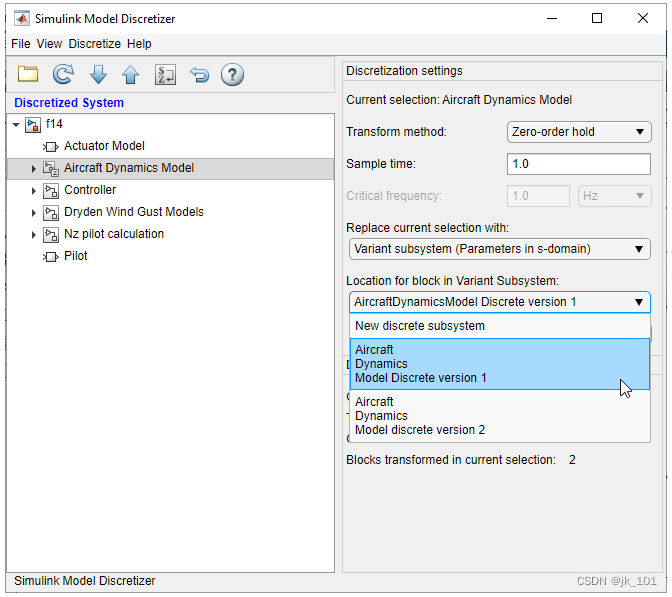This screenshot has height=597, width=672.
Task: Click the blue down arrow toolbar icon
Action: [x=97, y=74]
